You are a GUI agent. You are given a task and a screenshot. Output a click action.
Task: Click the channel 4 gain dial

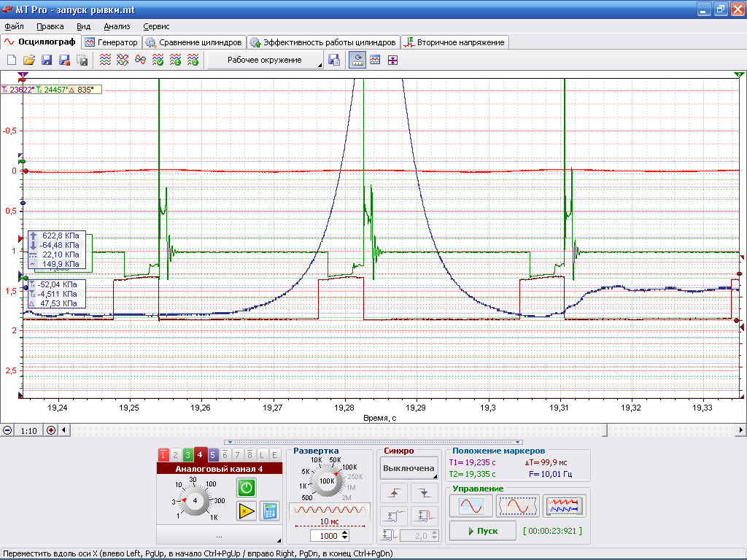[195, 500]
